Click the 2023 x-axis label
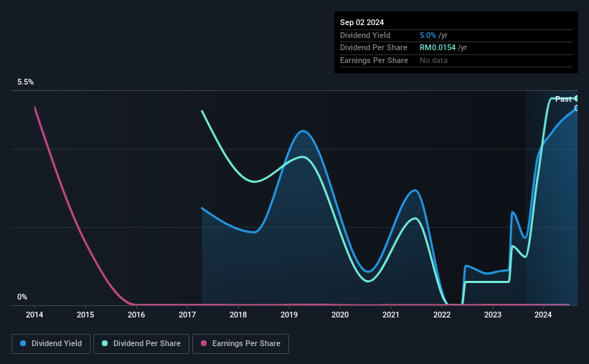The image size is (589, 364). point(492,315)
